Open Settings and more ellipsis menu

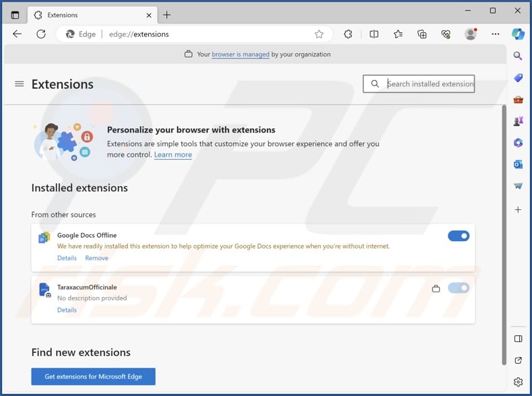pos(496,34)
